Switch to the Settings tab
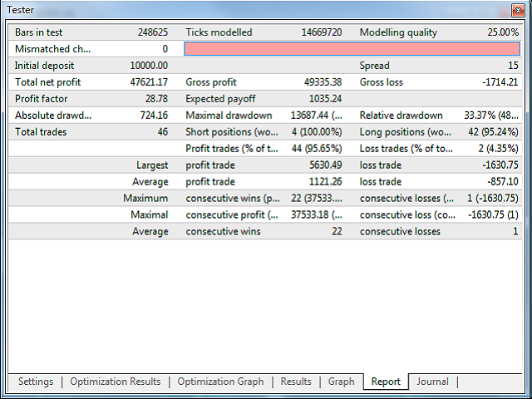The width and height of the screenshot is (532, 399). (35, 382)
